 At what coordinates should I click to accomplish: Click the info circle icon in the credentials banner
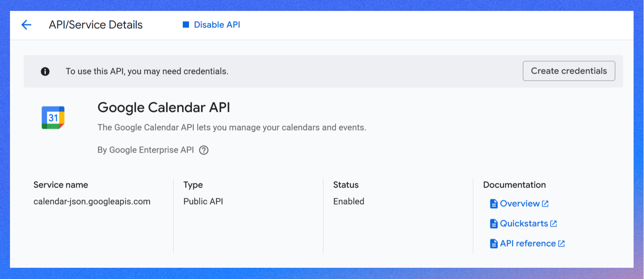point(45,72)
